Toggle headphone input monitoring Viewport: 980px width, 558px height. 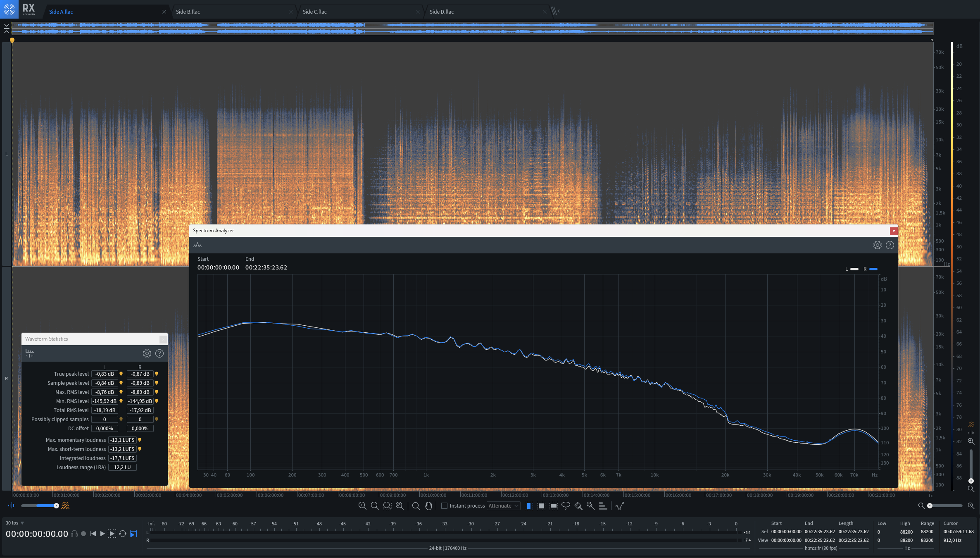(74, 534)
